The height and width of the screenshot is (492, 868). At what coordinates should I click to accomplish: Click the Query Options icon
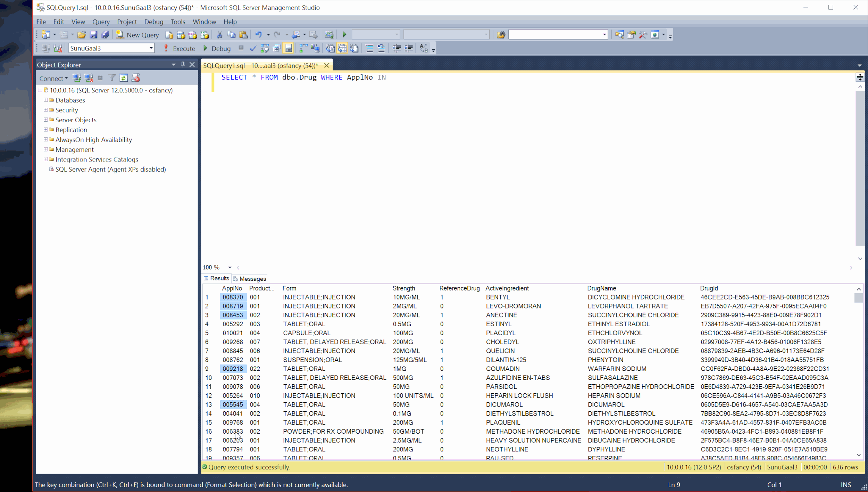tap(277, 49)
